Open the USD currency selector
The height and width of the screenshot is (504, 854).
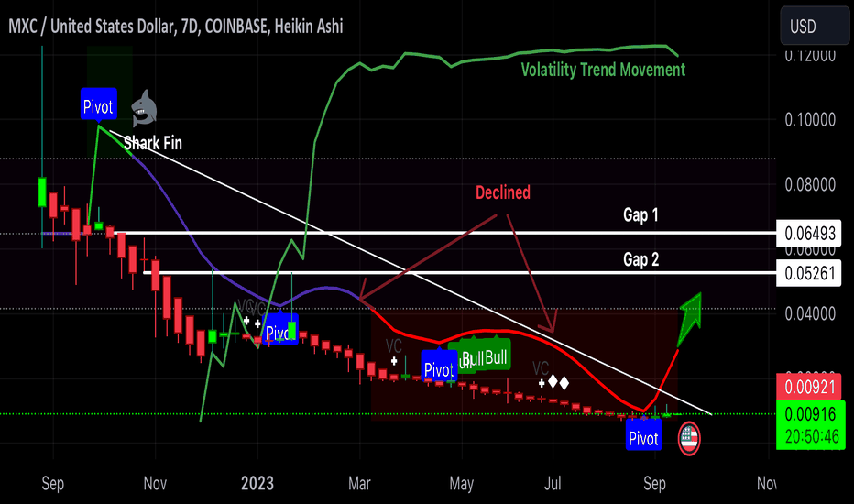[x=815, y=26]
